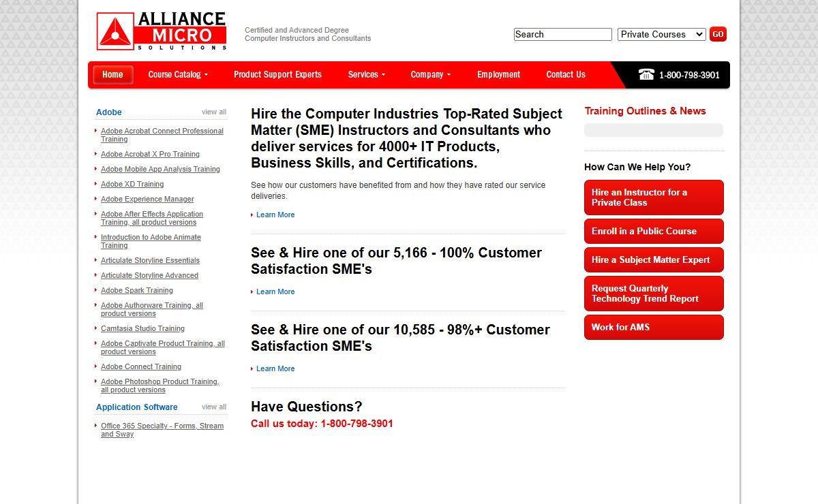818x504 pixels.
Task: Open Adobe Acrobat Connect Professional Training
Action: pyautogui.click(x=162, y=135)
